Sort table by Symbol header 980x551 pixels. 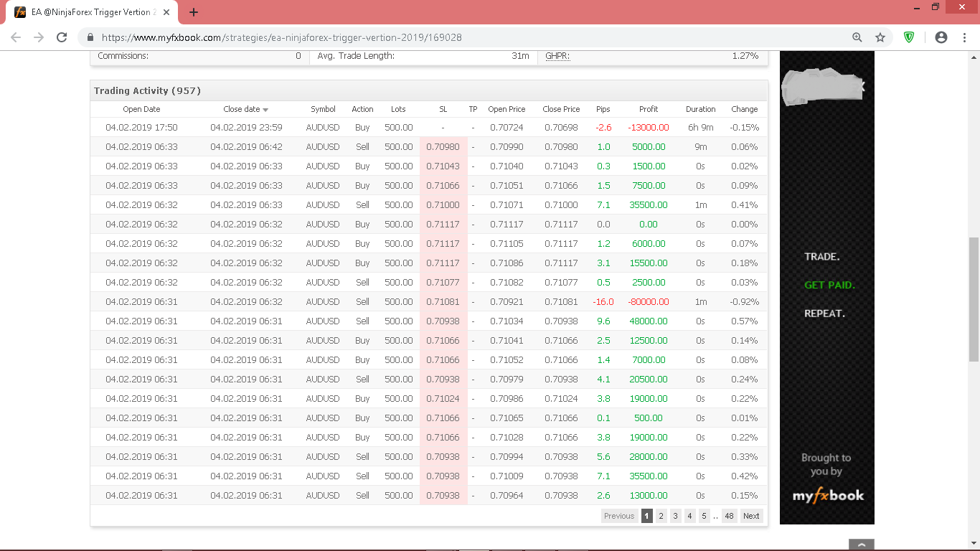coord(323,109)
